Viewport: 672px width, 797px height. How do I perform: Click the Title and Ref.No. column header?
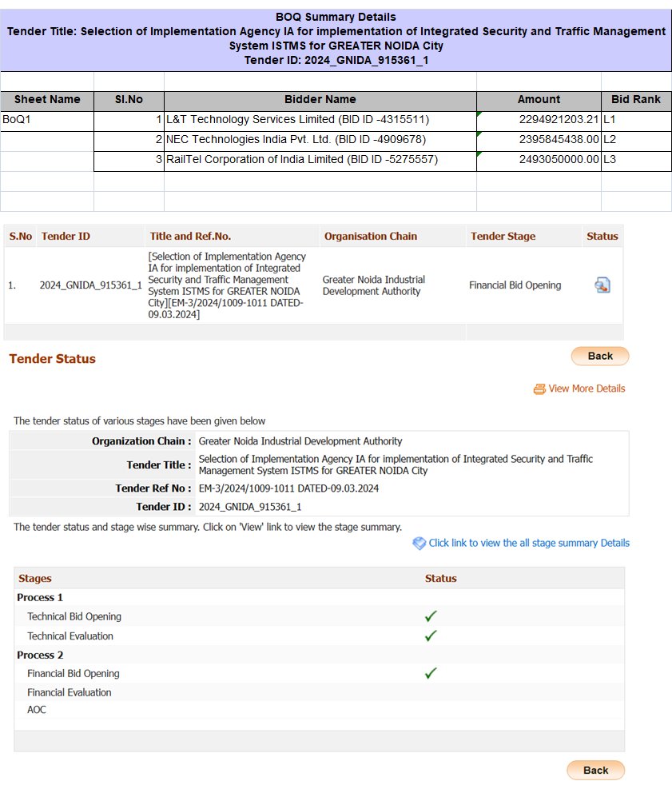(190, 237)
